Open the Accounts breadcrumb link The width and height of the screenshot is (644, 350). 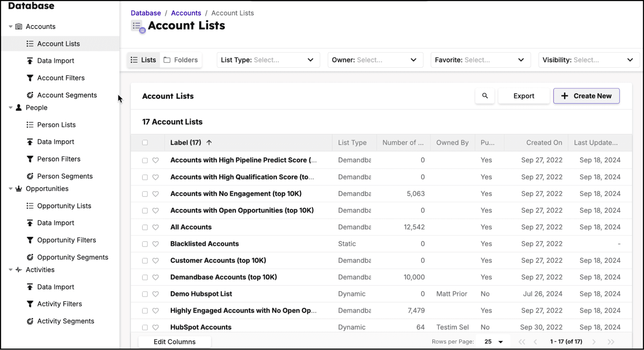click(186, 13)
